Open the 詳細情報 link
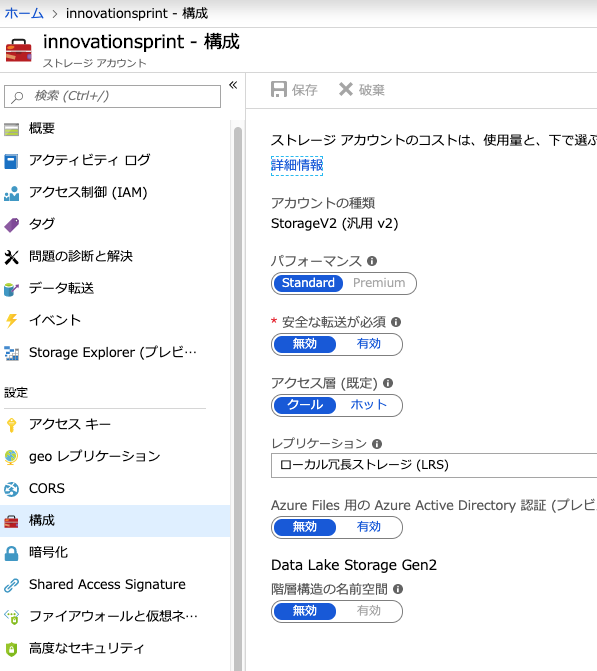This screenshot has width=597, height=671. point(297,166)
